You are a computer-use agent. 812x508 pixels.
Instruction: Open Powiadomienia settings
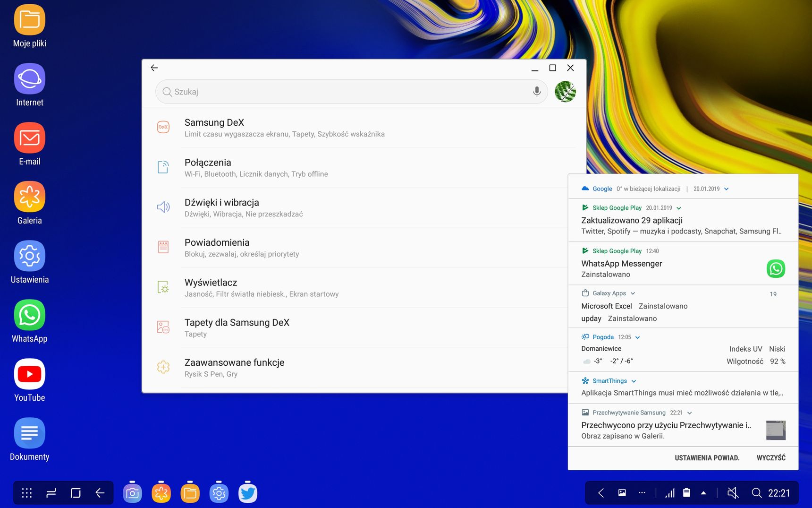tap(355, 248)
